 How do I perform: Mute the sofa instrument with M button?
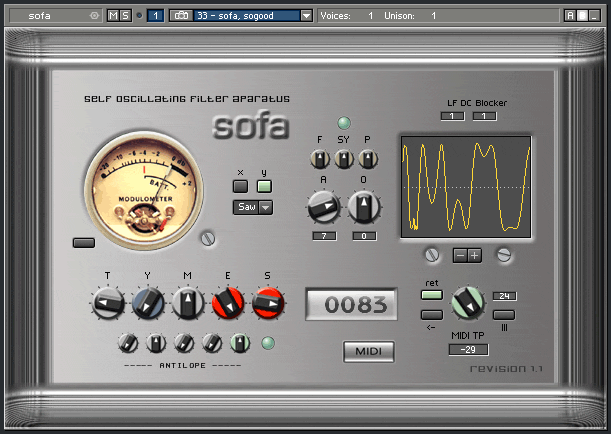coord(113,16)
